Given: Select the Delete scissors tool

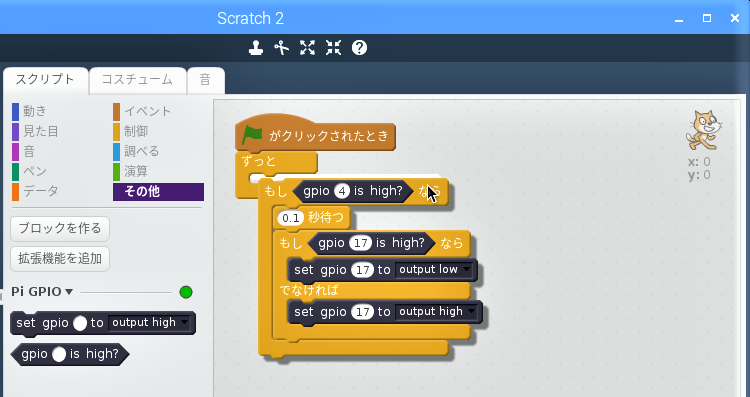Looking at the screenshot, I should (282, 48).
